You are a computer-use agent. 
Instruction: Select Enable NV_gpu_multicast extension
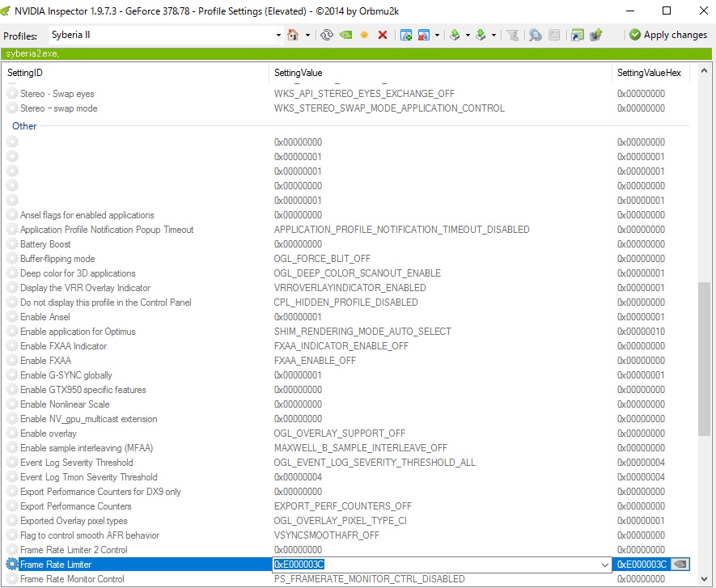tap(88, 420)
